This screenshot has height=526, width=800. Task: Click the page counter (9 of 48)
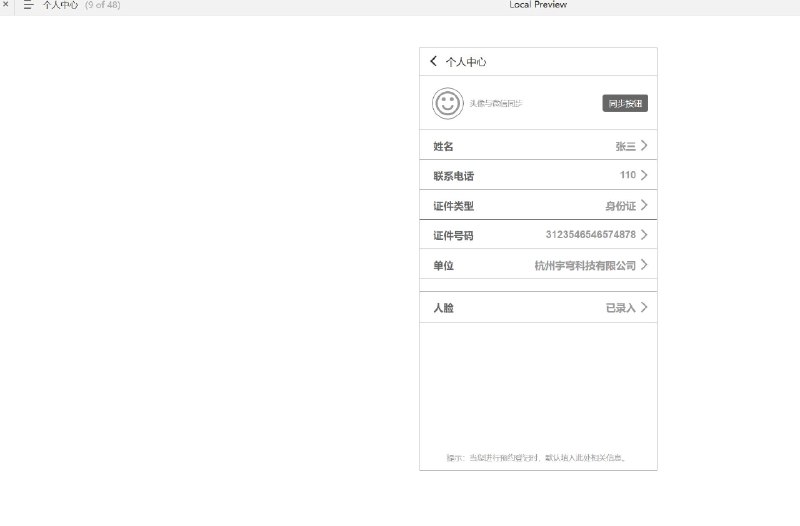point(103,5)
